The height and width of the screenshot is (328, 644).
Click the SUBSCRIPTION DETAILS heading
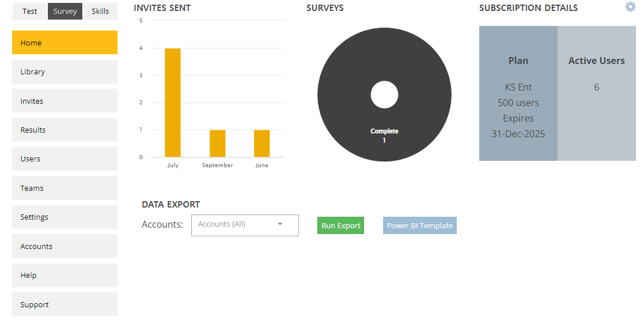pos(529,8)
